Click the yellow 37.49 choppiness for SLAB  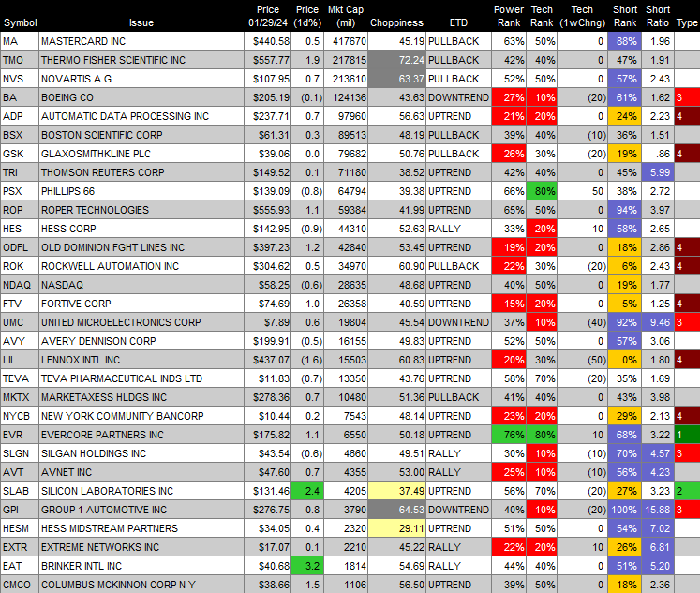coord(396,491)
